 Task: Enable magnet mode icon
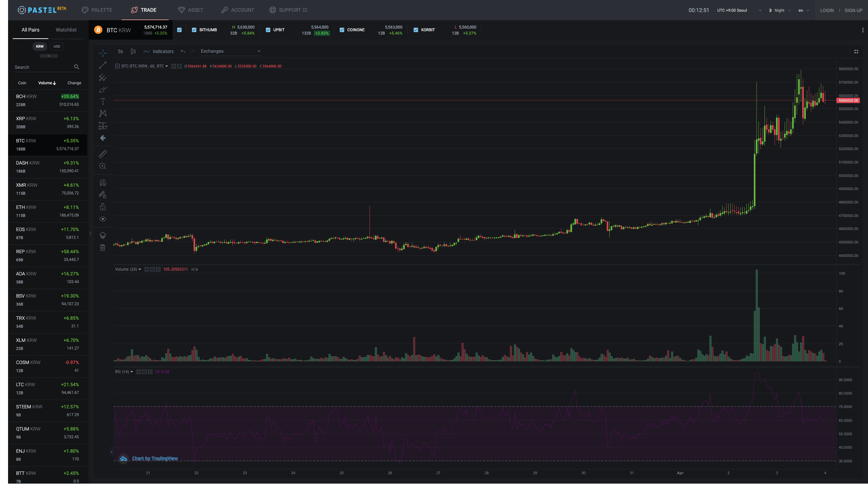pyautogui.click(x=102, y=183)
